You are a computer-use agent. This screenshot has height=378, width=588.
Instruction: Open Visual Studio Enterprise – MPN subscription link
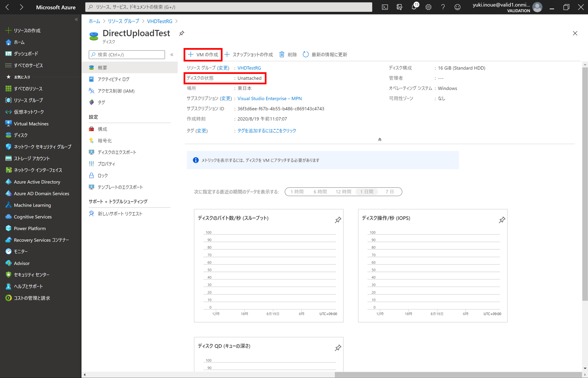click(269, 98)
